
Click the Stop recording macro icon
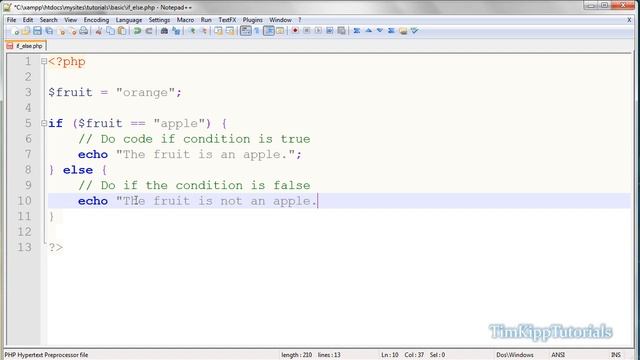pos(307,31)
